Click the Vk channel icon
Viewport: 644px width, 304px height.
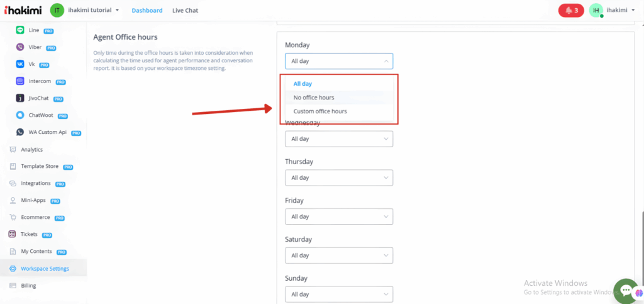pos(20,64)
